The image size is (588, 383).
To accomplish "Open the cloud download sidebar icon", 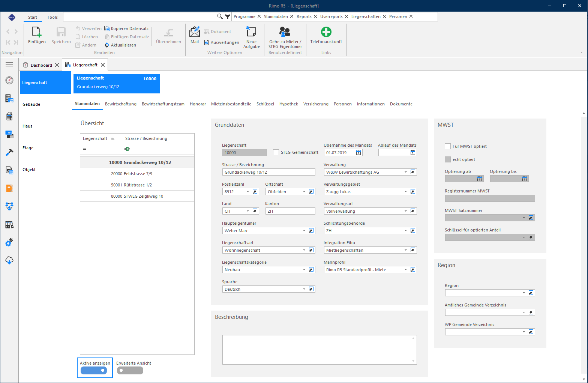I will pyautogui.click(x=9, y=260).
